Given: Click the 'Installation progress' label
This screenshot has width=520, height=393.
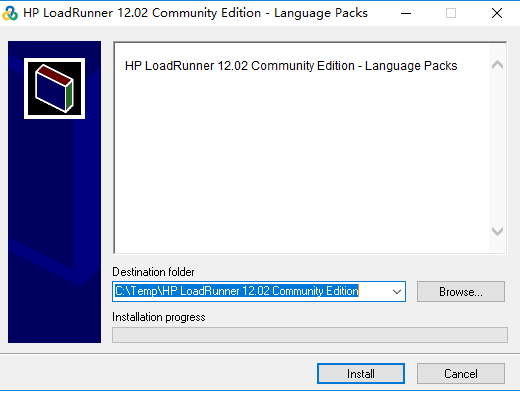Looking at the screenshot, I should pyautogui.click(x=159, y=317).
